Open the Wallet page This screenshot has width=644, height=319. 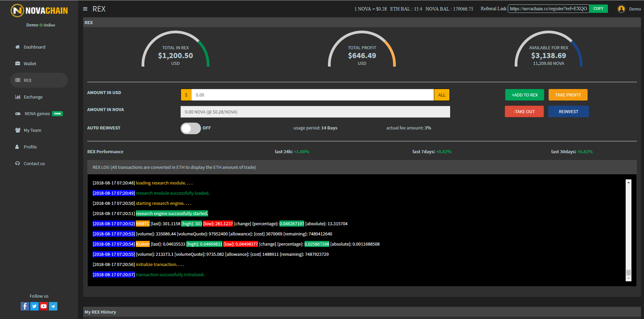click(30, 64)
